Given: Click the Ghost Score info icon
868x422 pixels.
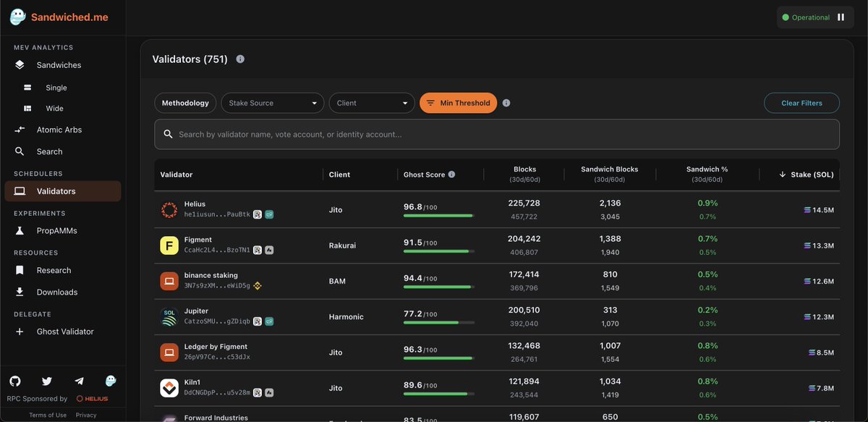Looking at the screenshot, I should (451, 174).
